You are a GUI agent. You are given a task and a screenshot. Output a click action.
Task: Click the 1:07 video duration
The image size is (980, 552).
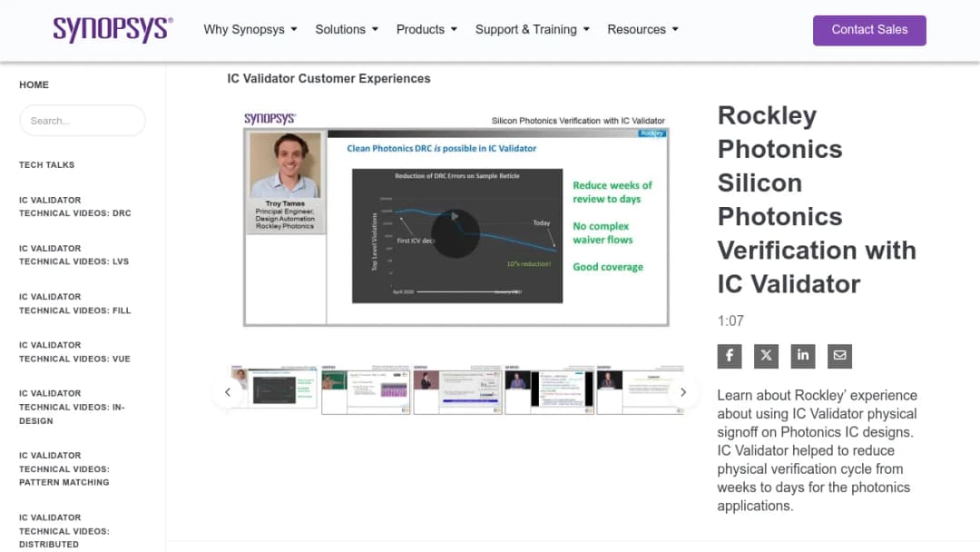point(730,320)
